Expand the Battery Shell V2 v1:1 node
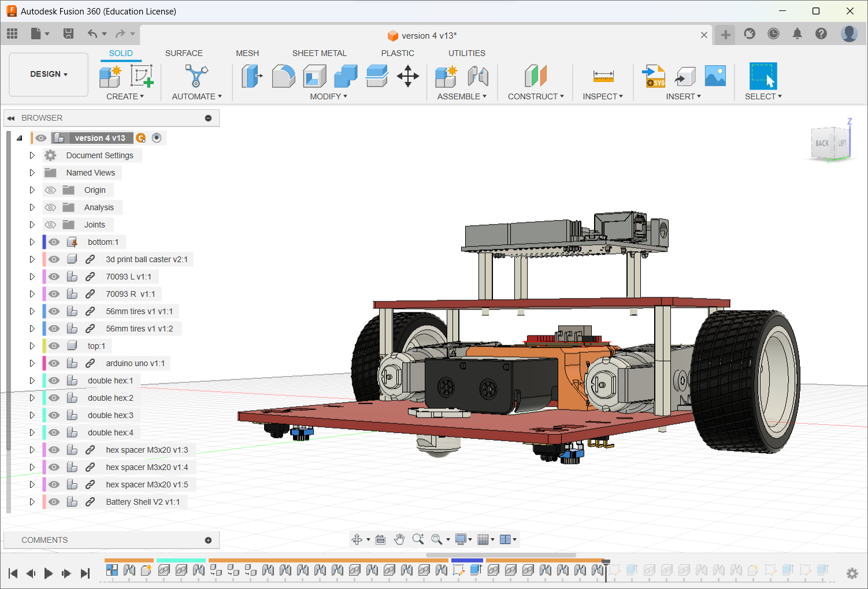Image resolution: width=868 pixels, height=589 pixels. click(x=32, y=502)
